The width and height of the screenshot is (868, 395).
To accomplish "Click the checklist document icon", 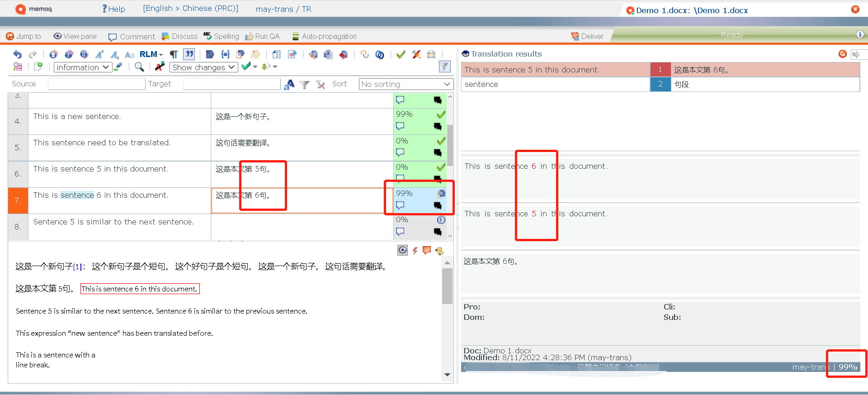I will point(276,54).
